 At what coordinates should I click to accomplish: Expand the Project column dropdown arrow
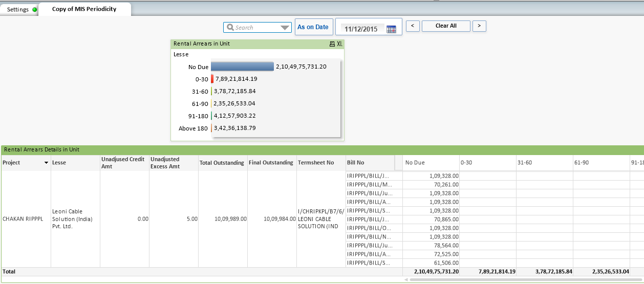tap(47, 163)
